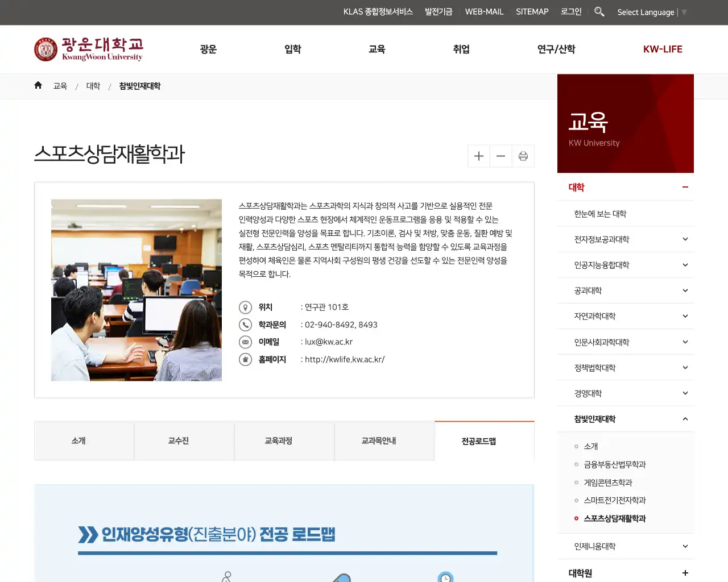Expand the 경영대학 submenu chevron
This screenshot has width=728, height=582.
[x=685, y=393]
